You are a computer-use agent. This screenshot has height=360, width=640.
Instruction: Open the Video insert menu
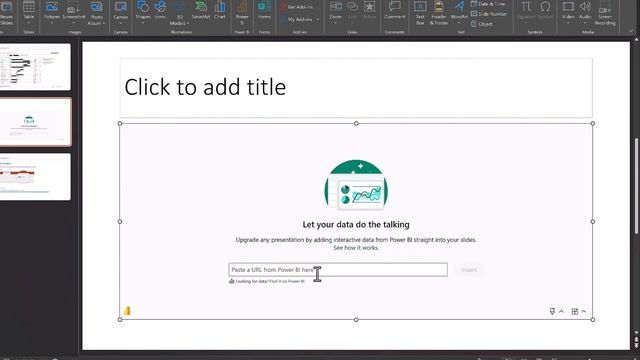[568, 13]
